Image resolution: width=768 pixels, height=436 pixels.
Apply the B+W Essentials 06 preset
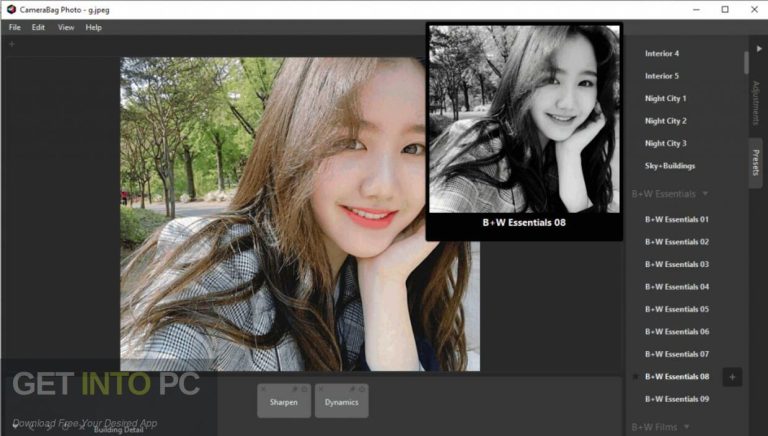tap(677, 332)
